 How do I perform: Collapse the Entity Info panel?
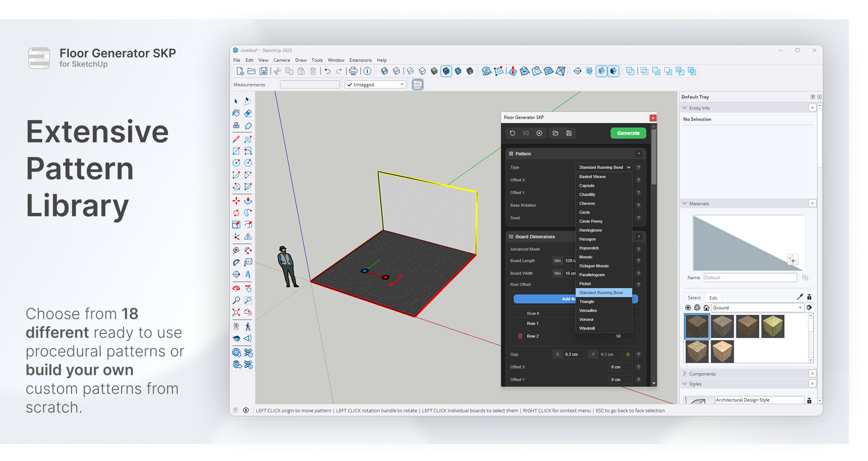tap(685, 108)
